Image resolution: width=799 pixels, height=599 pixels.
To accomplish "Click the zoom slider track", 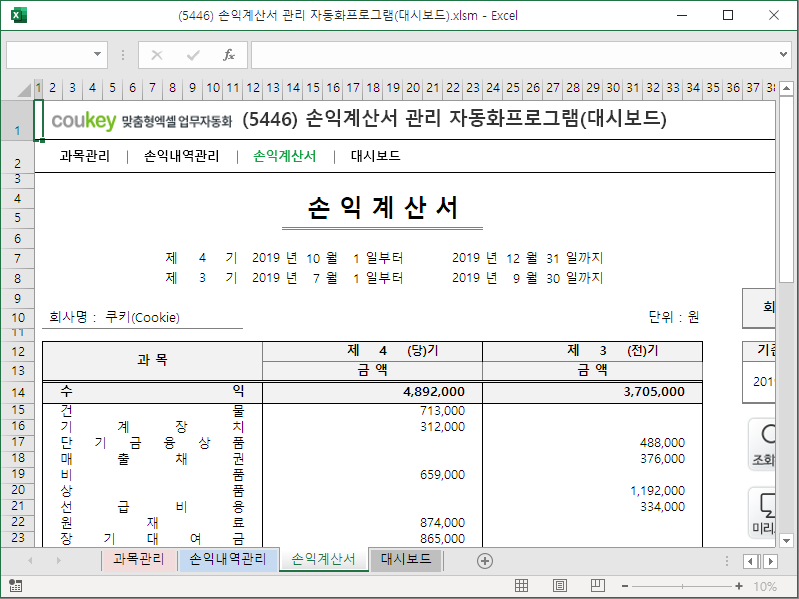I will 682,586.
